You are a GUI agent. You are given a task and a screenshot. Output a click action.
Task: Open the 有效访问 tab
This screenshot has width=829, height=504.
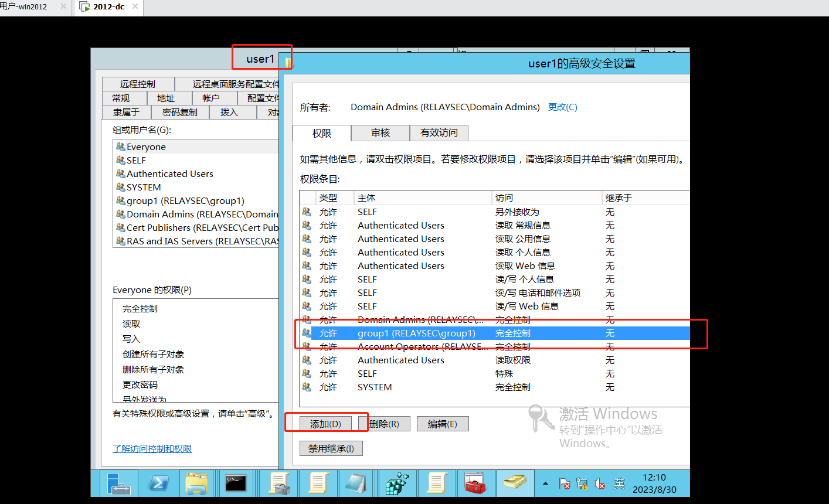(x=439, y=133)
